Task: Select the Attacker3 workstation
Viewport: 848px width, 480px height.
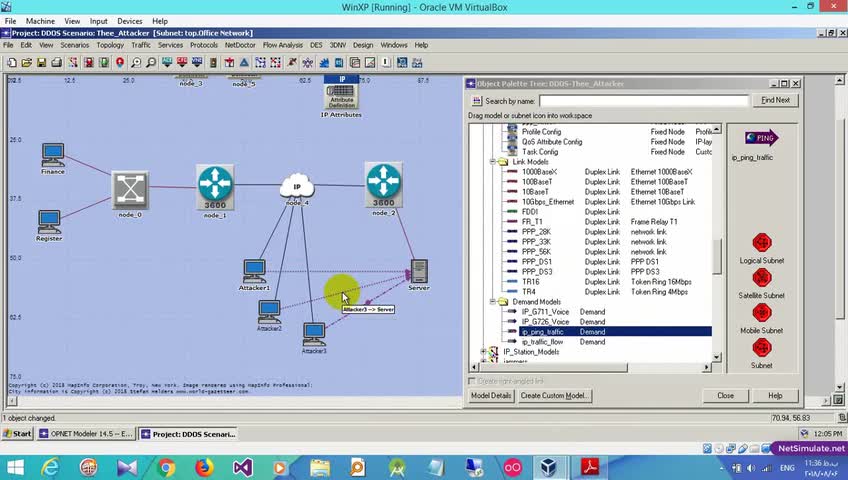Action: [x=314, y=335]
